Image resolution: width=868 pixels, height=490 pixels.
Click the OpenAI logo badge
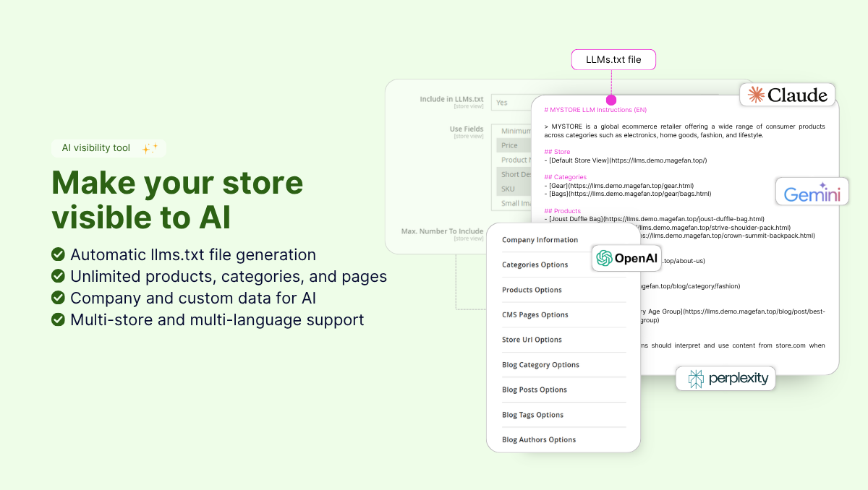point(626,258)
